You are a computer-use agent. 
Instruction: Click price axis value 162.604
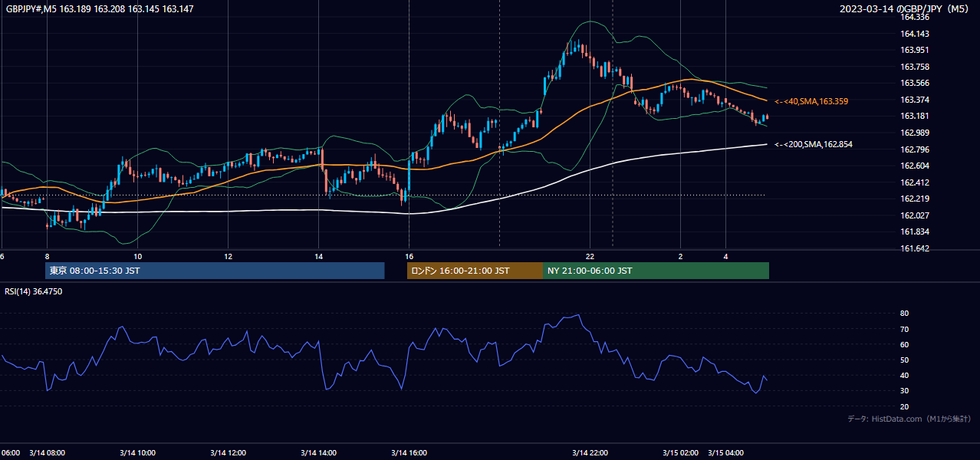coord(914,166)
